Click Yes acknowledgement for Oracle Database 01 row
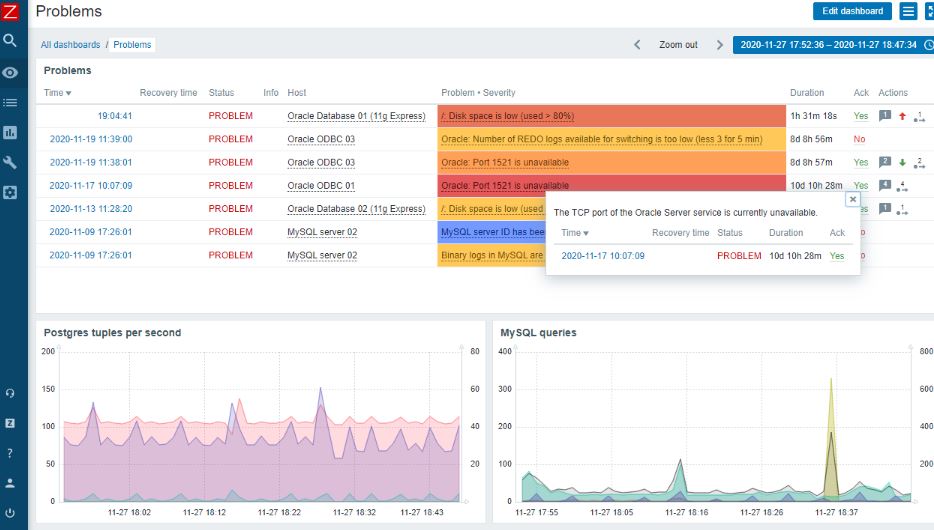934x530 pixels. point(861,116)
